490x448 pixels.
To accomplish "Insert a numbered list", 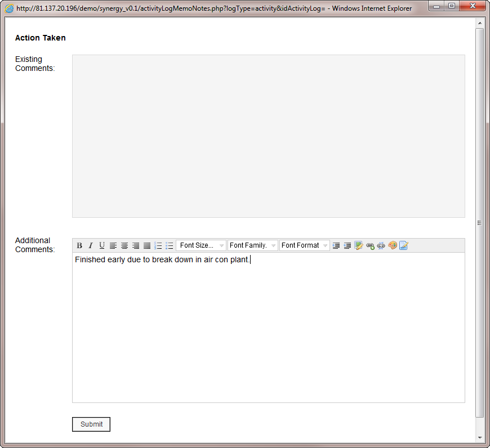I will click(158, 245).
